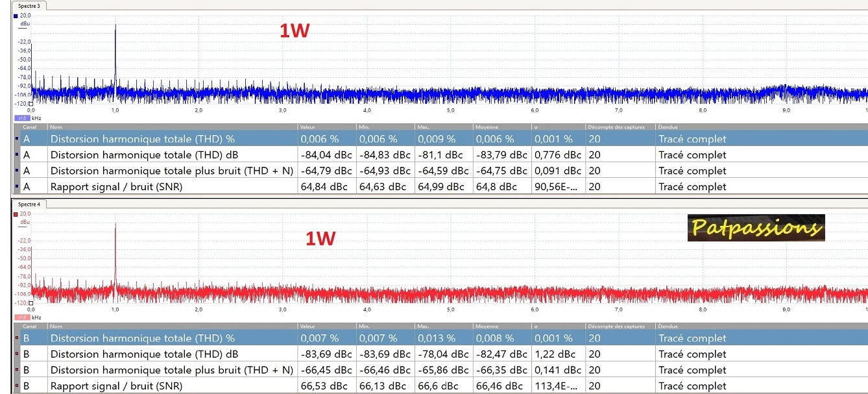868x394 pixels.
Task: Click the red channel B color marker at the top of the dBu axis
Action: [x=16, y=214]
